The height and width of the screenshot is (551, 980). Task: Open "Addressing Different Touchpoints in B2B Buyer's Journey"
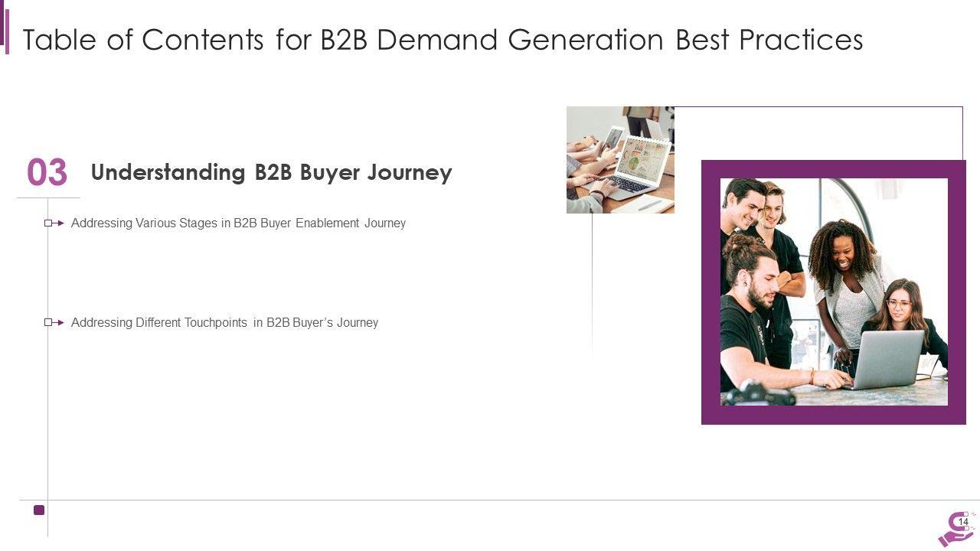tap(224, 323)
